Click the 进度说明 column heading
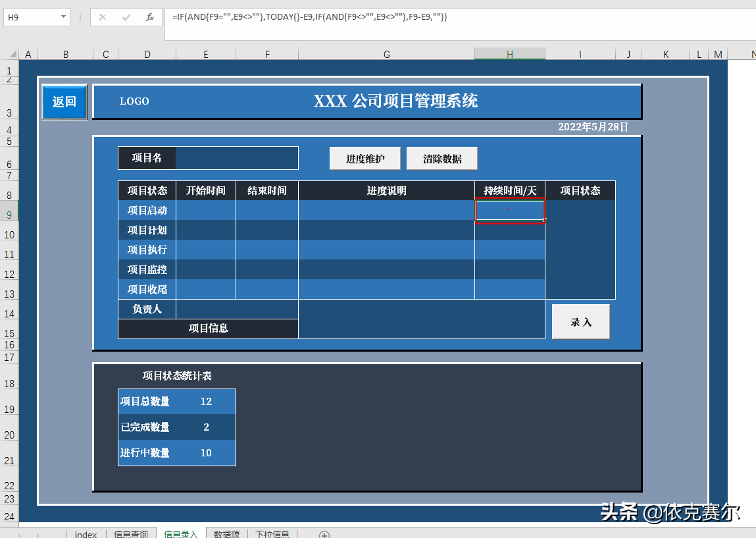The height and width of the screenshot is (538, 756). [387, 190]
